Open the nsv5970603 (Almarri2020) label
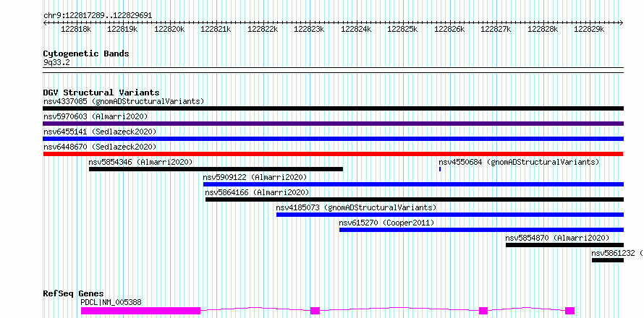 click(x=96, y=116)
